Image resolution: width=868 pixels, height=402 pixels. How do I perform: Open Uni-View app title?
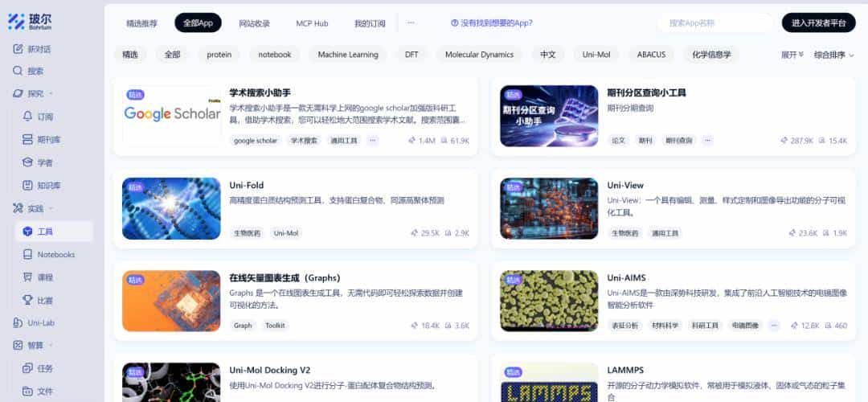click(x=625, y=185)
